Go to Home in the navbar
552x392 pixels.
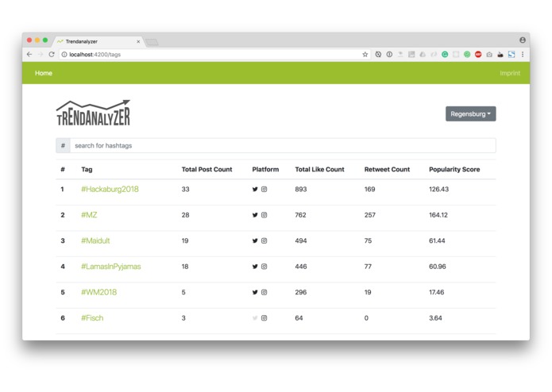tap(44, 73)
